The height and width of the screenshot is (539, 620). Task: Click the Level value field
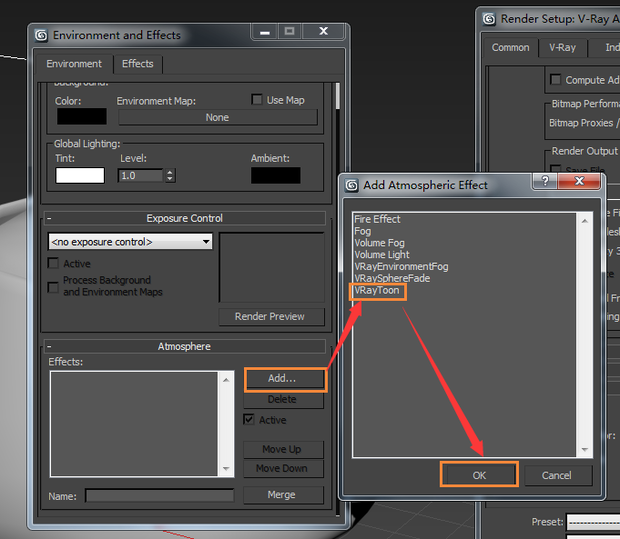pos(141,176)
